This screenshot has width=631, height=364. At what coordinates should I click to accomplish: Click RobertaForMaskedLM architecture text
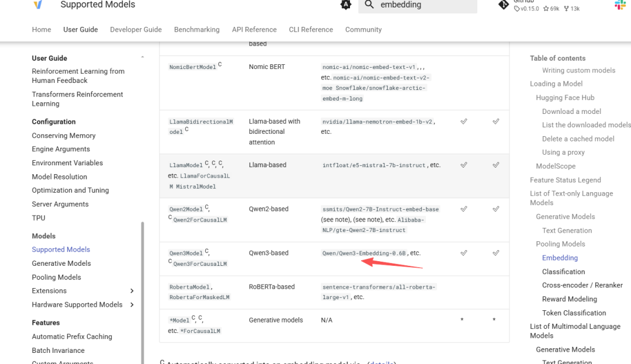(x=199, y=297)
